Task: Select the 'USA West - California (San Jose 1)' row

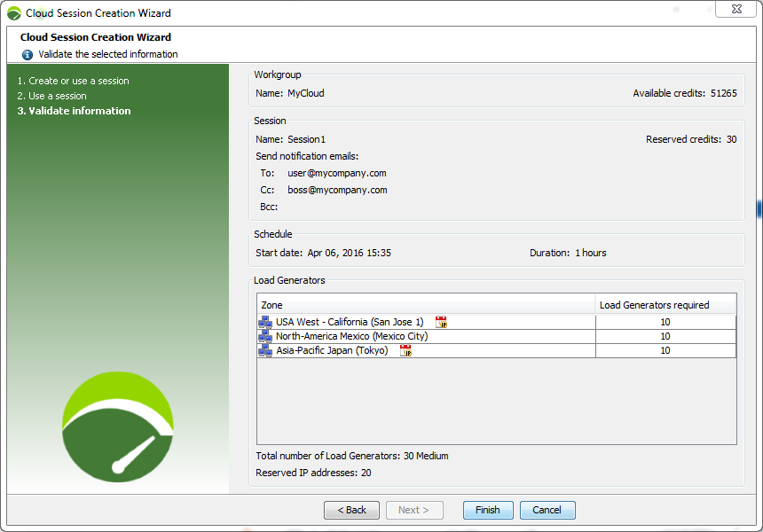Action: [x=496, y=323]
